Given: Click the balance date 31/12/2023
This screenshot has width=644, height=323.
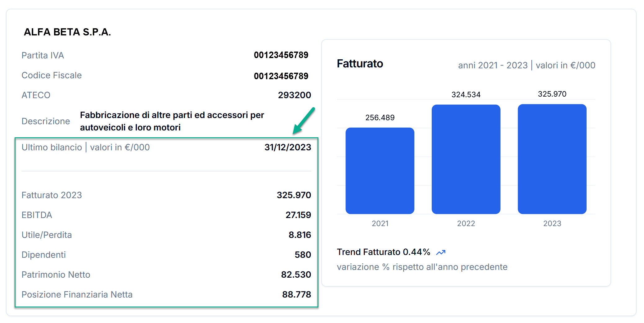Looking at the screenshot, I should [288, 147].
